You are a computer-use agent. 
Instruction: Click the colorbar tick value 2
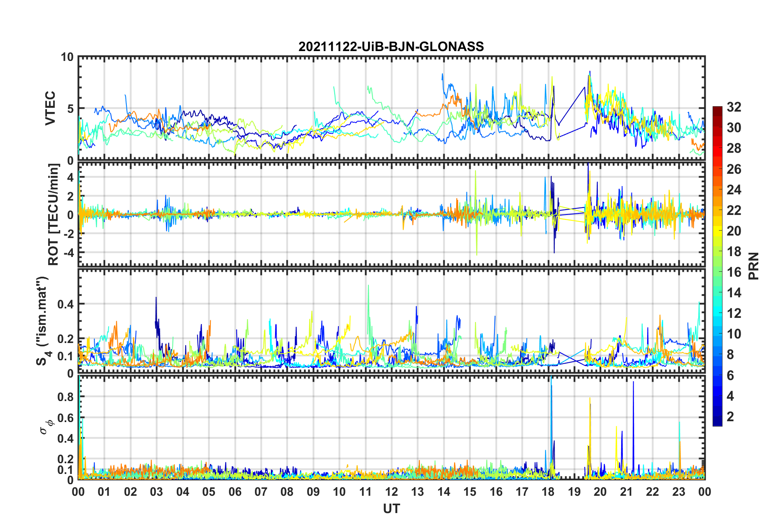(730, 416)
